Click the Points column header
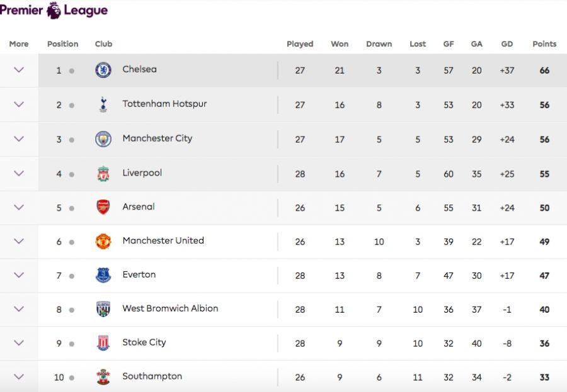 click(x=544, y=44)
